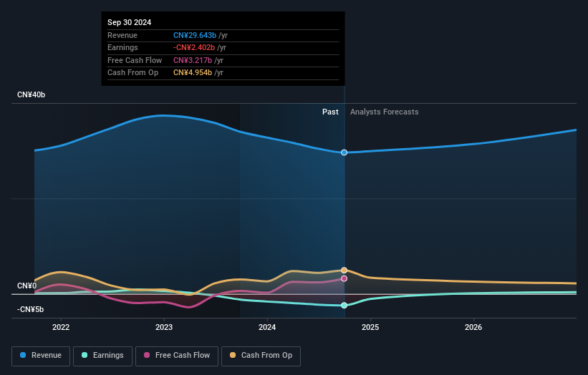Click the orange Cash From Op data point
588x375 pixels.
(344, 270)
